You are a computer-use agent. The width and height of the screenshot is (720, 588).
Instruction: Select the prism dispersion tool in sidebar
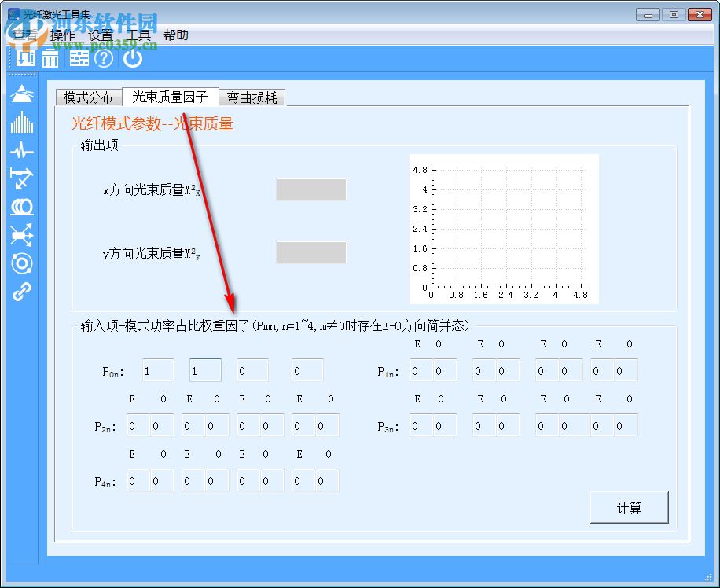(21, 93)
